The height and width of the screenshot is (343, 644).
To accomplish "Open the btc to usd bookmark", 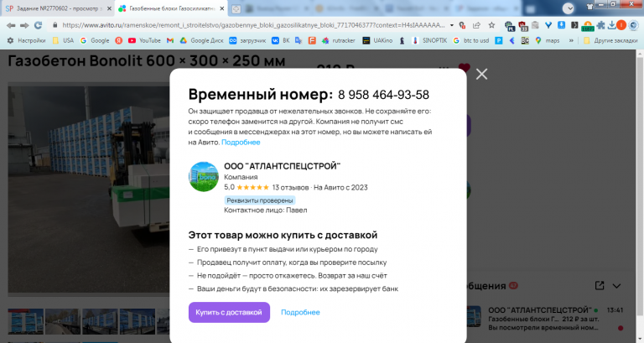I will pos(470,40).
